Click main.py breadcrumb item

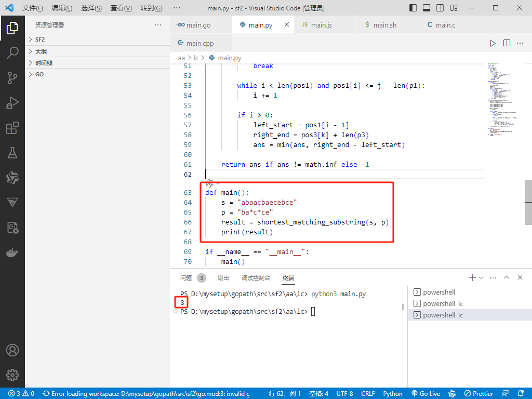[225, 58]
